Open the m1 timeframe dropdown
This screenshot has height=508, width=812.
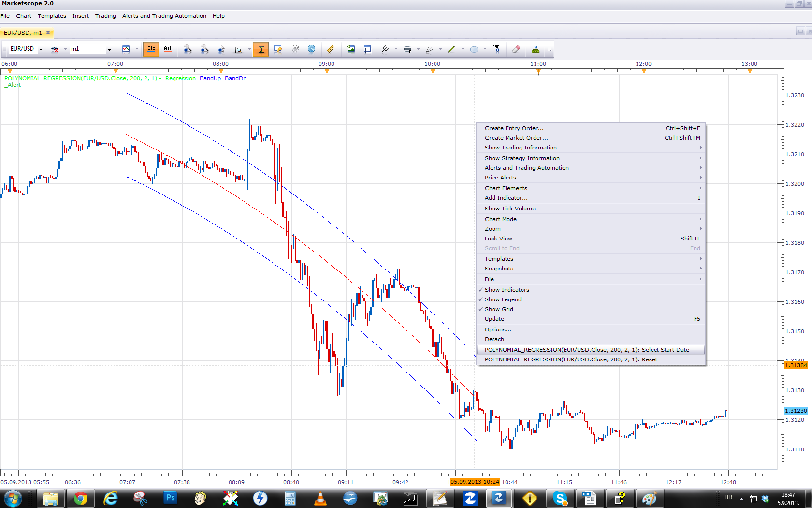[x=109, y=49]
